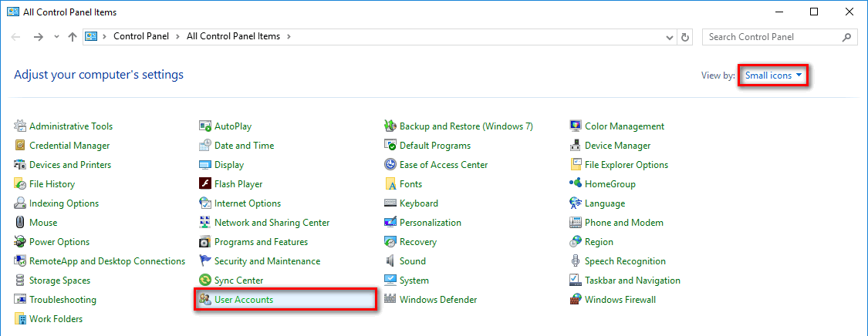Open the Taskbar and Navigation link
Screen dimensions: 868x336
(x=633, y=281)
